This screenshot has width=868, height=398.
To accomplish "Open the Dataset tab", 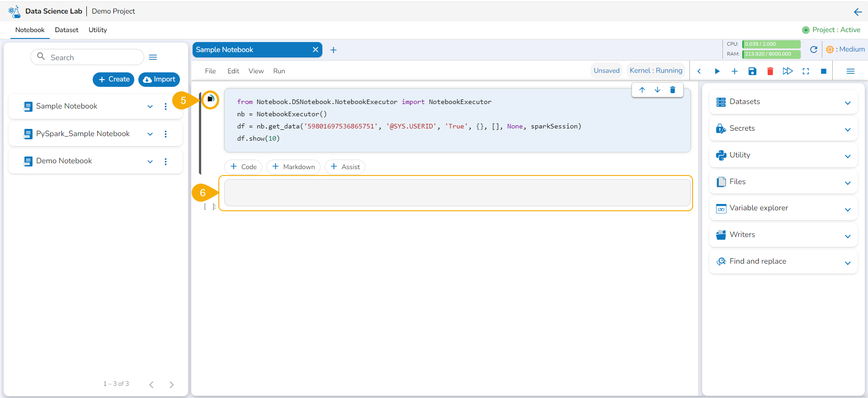I will (66, 30).
